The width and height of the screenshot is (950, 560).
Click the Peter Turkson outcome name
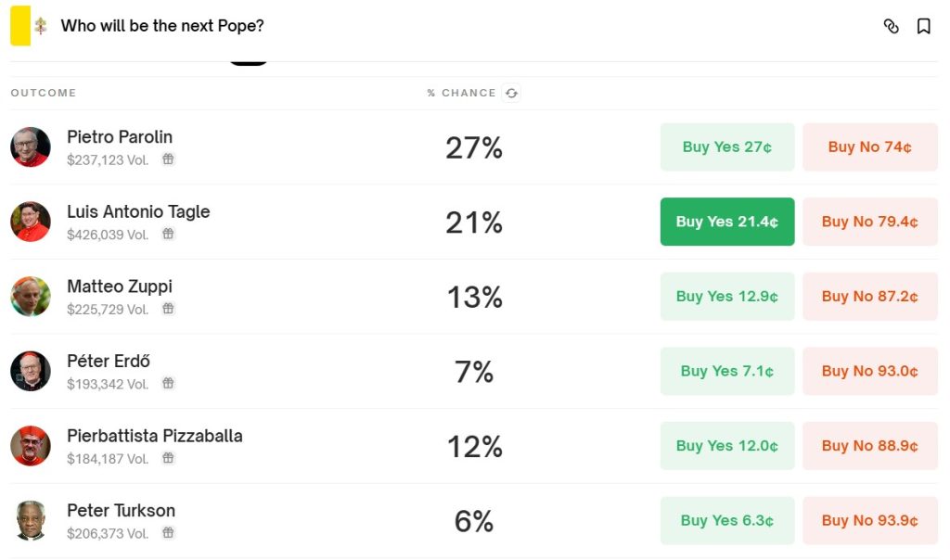(121, 511)
